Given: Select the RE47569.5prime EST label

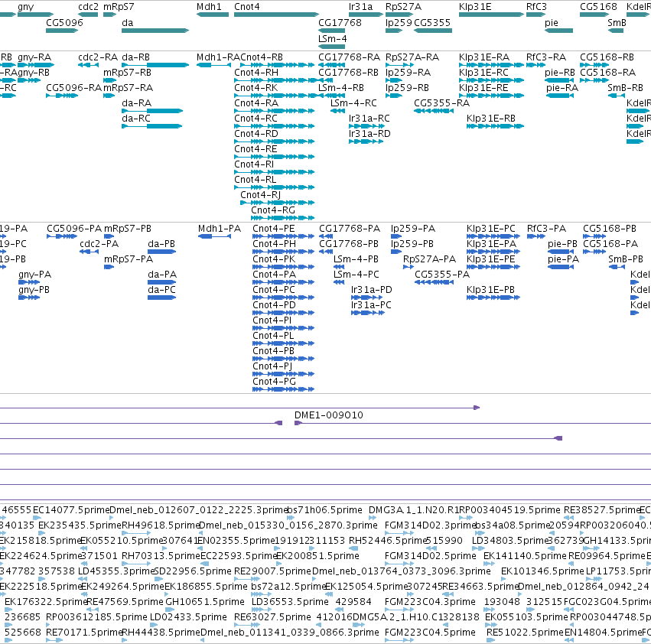Looking at the screenshot, I should (125, 602).
